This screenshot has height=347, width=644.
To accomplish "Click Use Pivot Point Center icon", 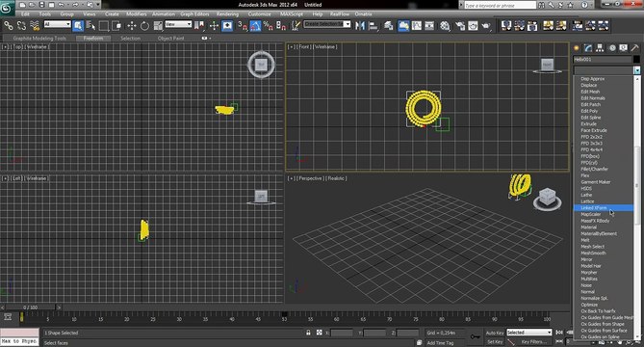I will 199,26.
